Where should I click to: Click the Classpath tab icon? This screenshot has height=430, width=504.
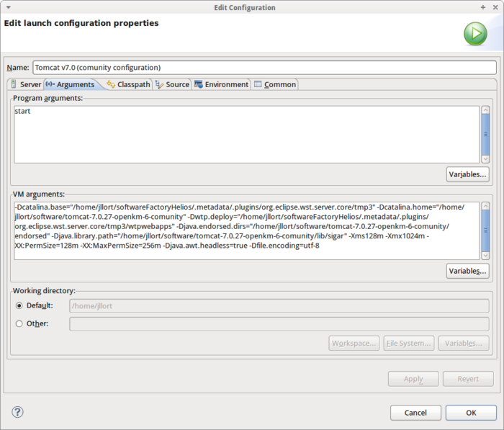(x=111, y=84)
